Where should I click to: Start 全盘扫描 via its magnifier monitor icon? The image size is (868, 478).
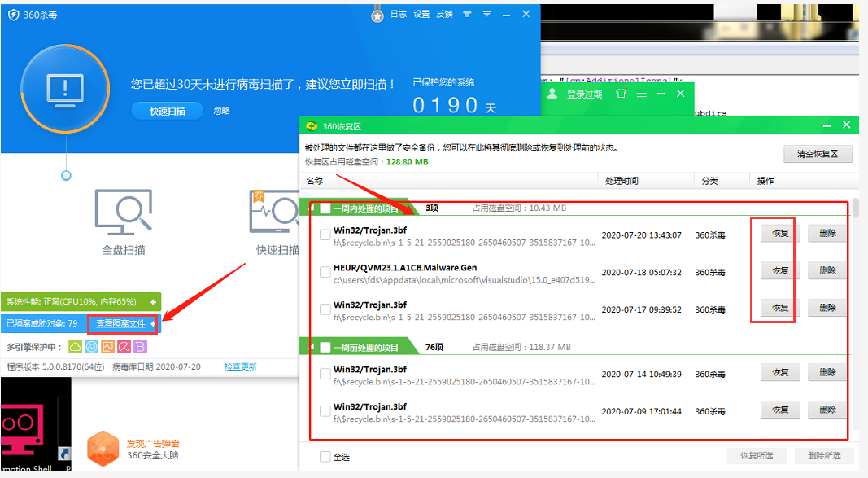click(x=124, y=213)
